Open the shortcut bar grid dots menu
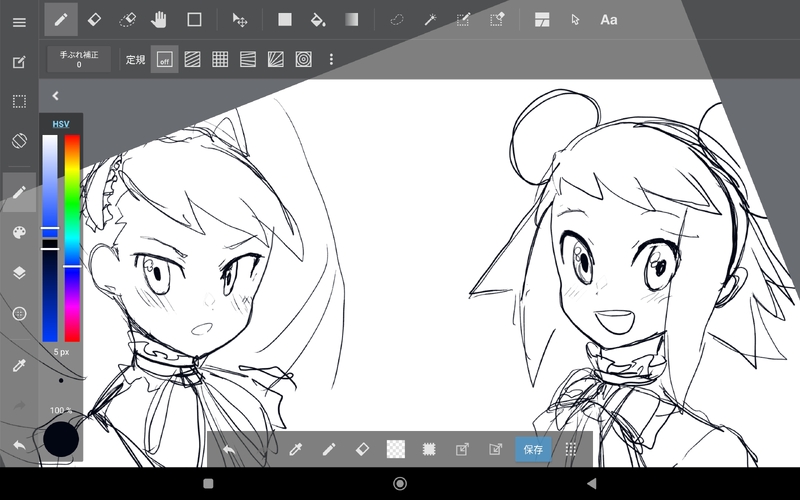This screenshot has height=500, width=800. point(571,449)
